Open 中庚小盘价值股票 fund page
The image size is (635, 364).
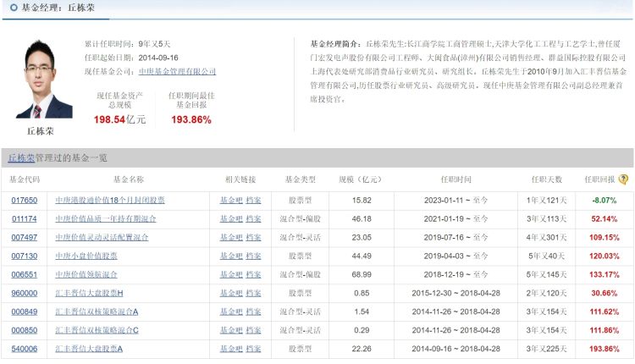86,256
